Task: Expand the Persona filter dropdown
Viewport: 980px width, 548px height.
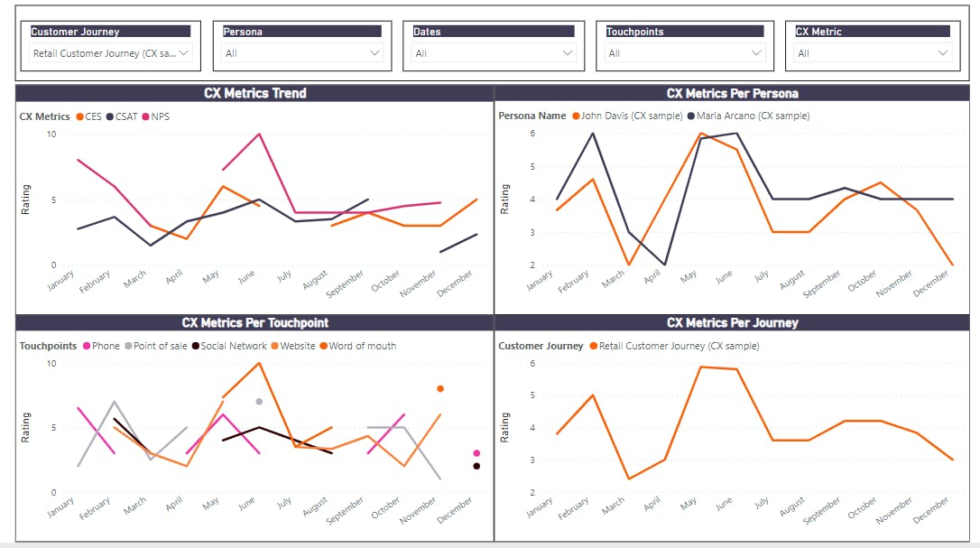Action: click(302, 53)
